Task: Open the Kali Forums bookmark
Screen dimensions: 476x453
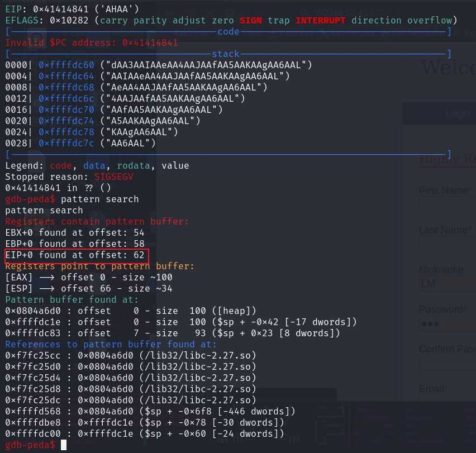Action: tap(348, 33)
